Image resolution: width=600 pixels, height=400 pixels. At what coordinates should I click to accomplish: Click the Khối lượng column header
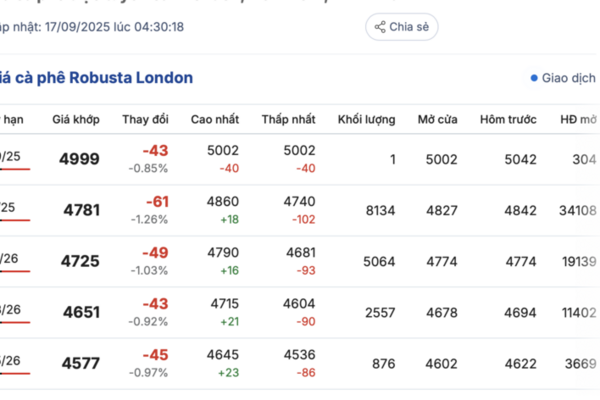point(366,119)
